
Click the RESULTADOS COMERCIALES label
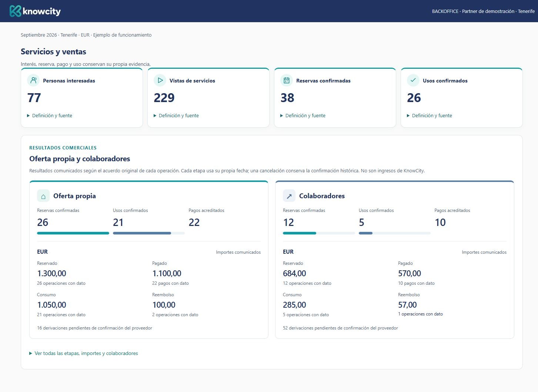click(63, 148)
